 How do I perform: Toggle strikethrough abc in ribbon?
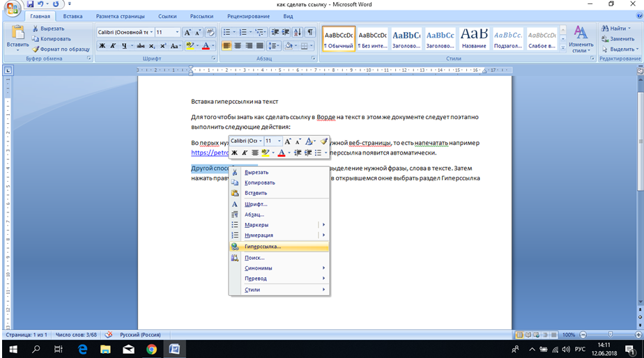(141, 45)
